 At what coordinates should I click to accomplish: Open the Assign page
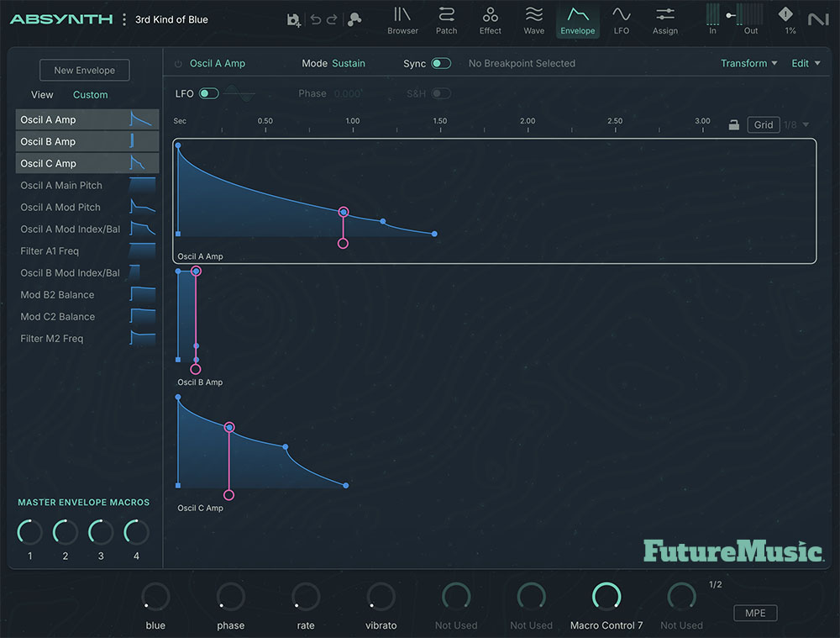pyautogui.click(x=664, y=20)
